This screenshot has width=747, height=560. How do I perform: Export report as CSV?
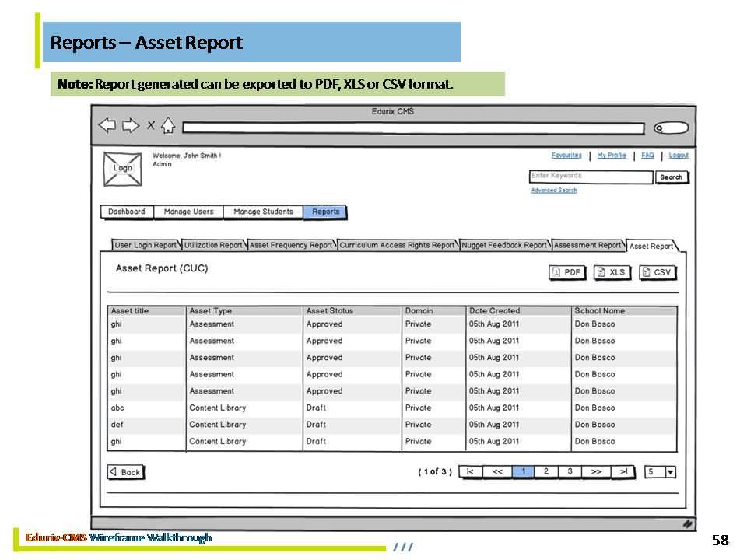(x=657, y=272)
